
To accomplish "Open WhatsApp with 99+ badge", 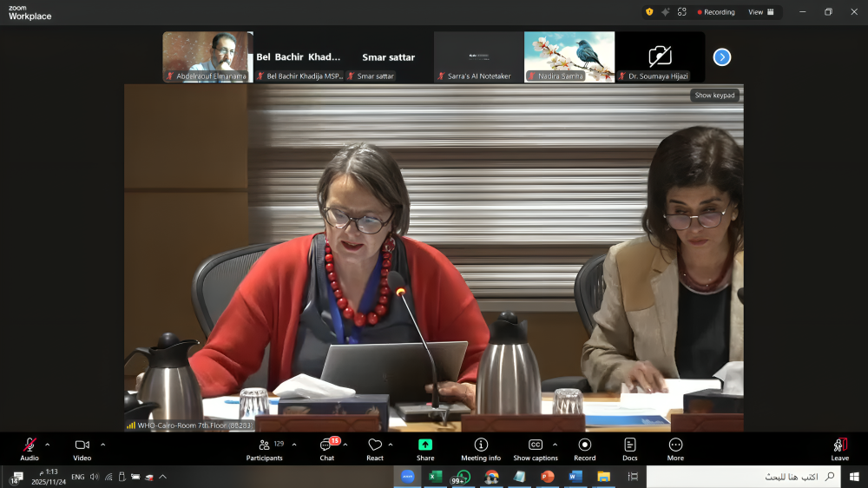I will click(463, 477).
